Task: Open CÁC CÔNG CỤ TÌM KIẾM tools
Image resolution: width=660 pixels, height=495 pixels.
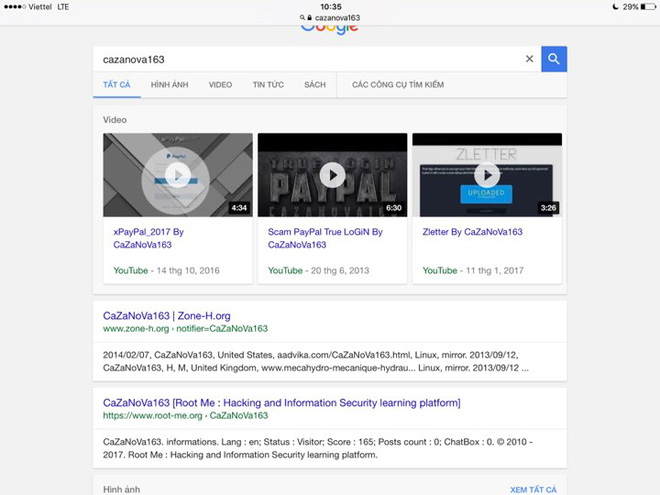Action: pyautogui.click(x=398, y=85)
